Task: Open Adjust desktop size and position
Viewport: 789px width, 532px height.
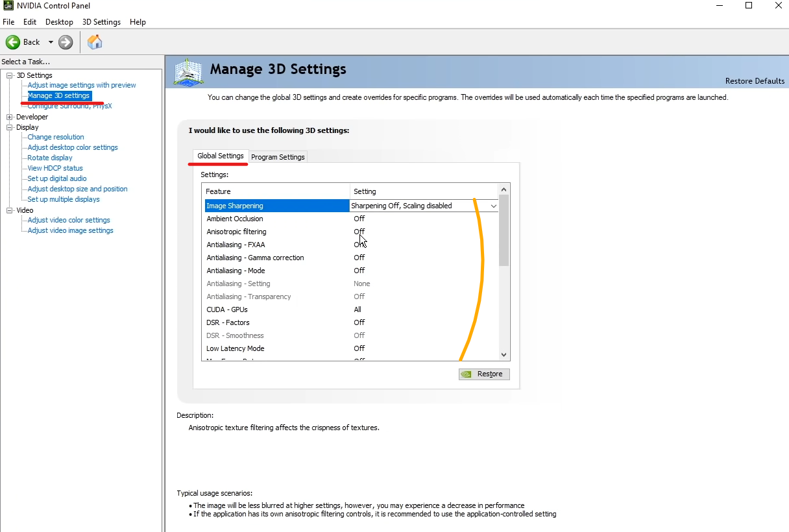Action: (77, 189)
